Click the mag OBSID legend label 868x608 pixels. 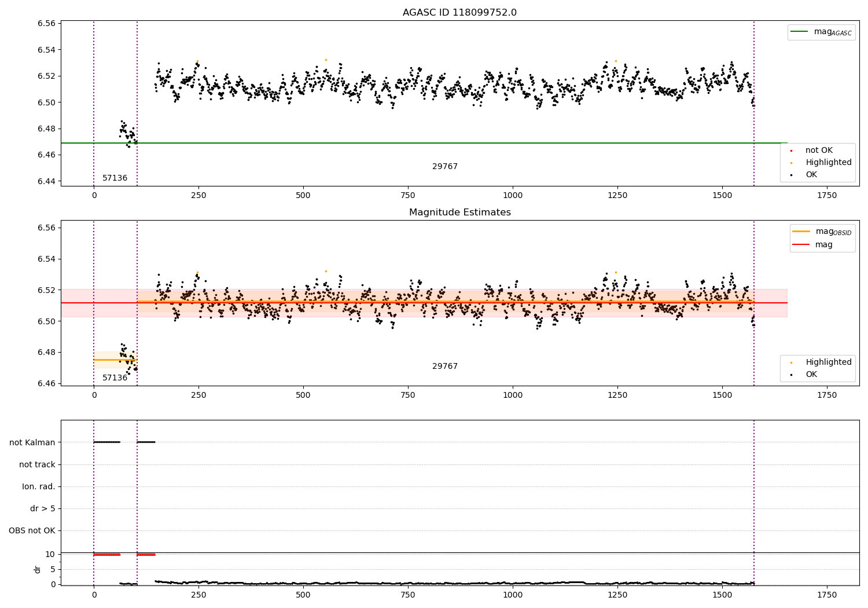(834, 232)
